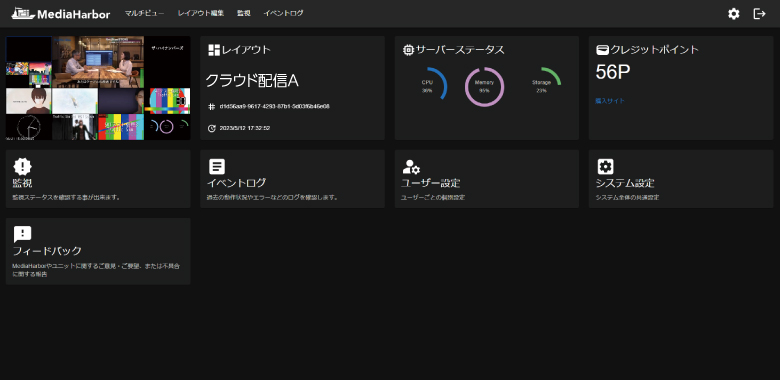Log out using the exit icon
The width and height of the screenshot is (780, 380).
click(759, 14)
